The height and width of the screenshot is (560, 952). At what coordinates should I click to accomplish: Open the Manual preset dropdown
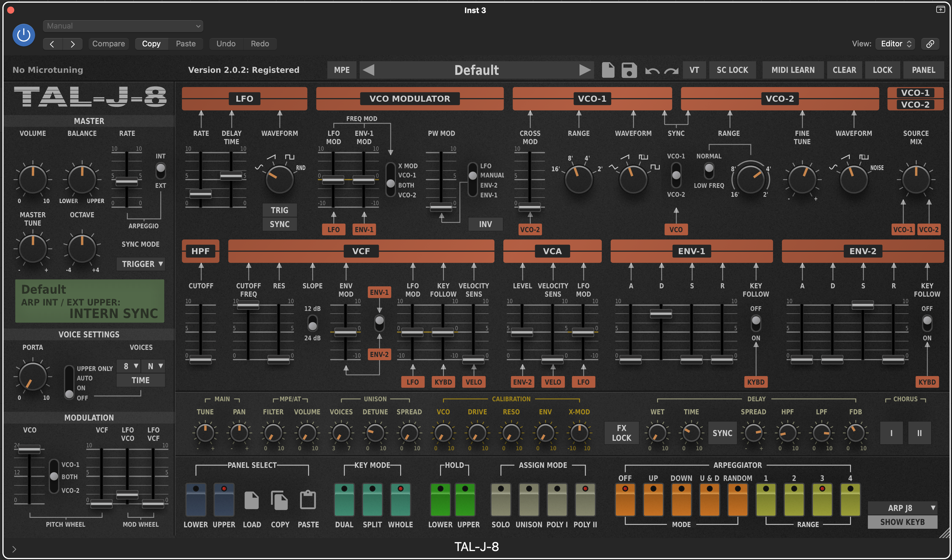point(122,26)
